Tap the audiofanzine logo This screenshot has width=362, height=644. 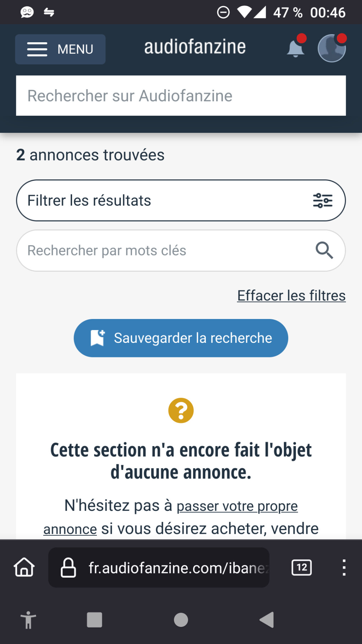pos(195,47)
